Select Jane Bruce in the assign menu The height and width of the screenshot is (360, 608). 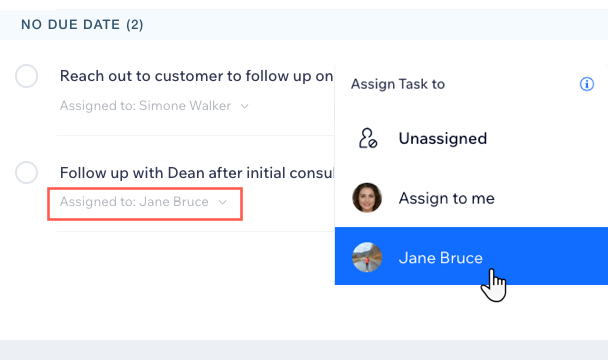pos(471,256)
